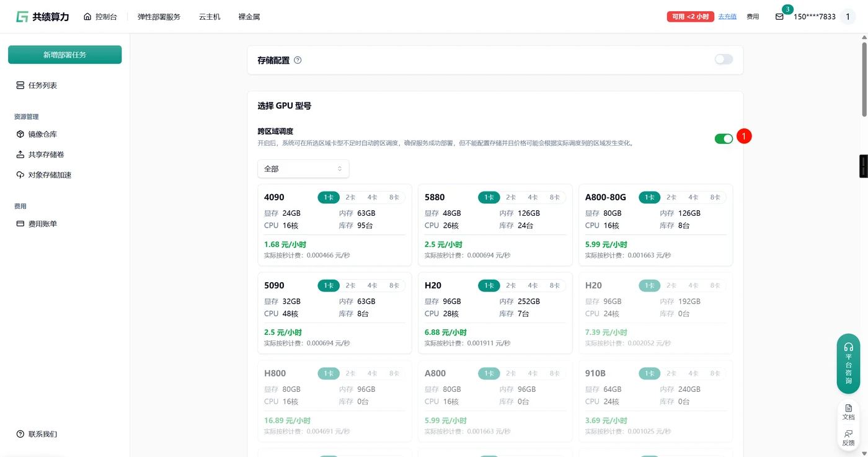Choose 4卡 on the 28-core H20
This screenshot has width=868, height=457.
[x=533, y=285]
